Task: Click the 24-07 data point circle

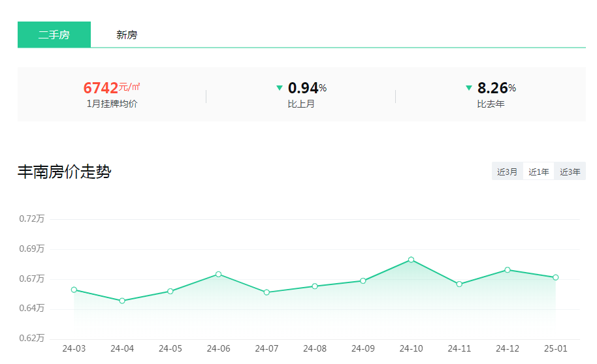Action: pos(266,292)
